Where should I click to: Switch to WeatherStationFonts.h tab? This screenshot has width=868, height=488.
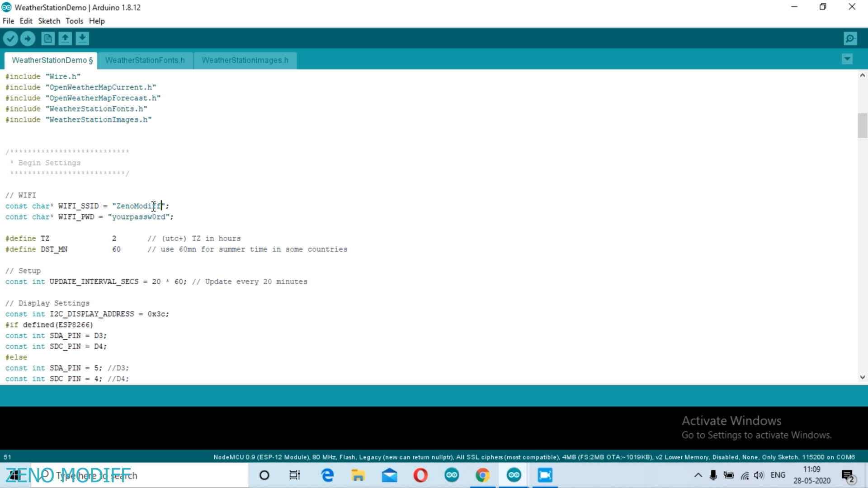pyautogui.click(x=145, y=61)
